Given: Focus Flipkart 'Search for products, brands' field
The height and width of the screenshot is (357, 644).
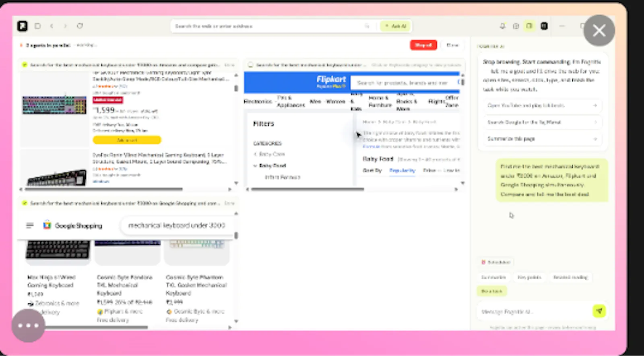Looking at the screenshot, I should (405, 83).
